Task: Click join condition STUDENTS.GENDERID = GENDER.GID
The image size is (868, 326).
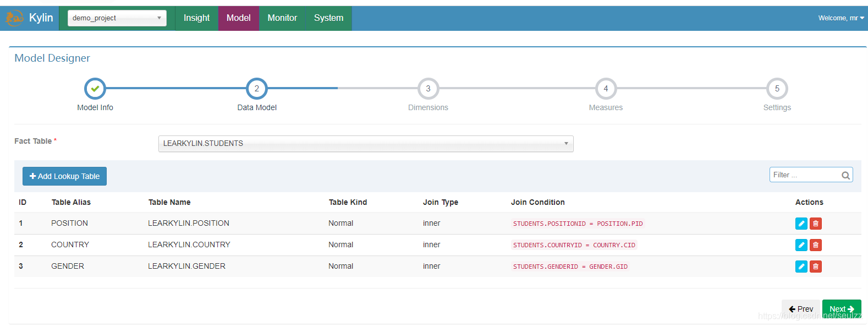Action: 570,267
